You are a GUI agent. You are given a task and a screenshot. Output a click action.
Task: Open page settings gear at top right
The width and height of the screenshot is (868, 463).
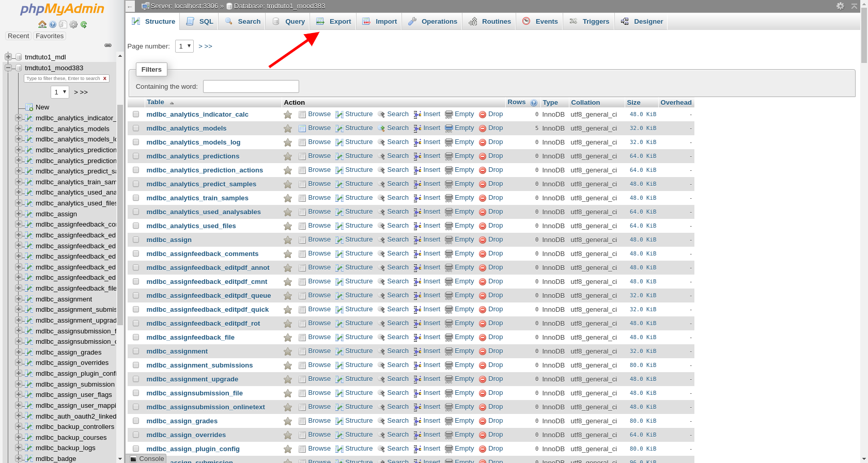[x=840, y=6]
